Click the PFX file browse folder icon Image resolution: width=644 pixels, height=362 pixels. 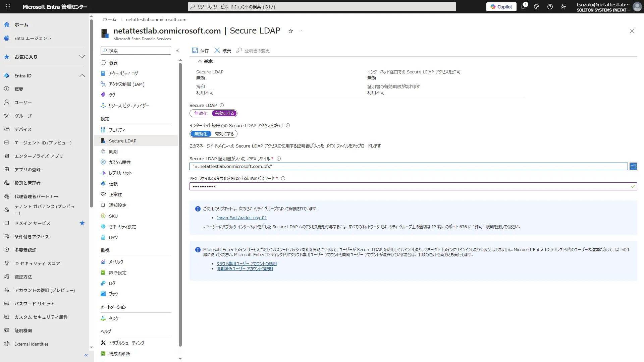(x=633, y=166)
